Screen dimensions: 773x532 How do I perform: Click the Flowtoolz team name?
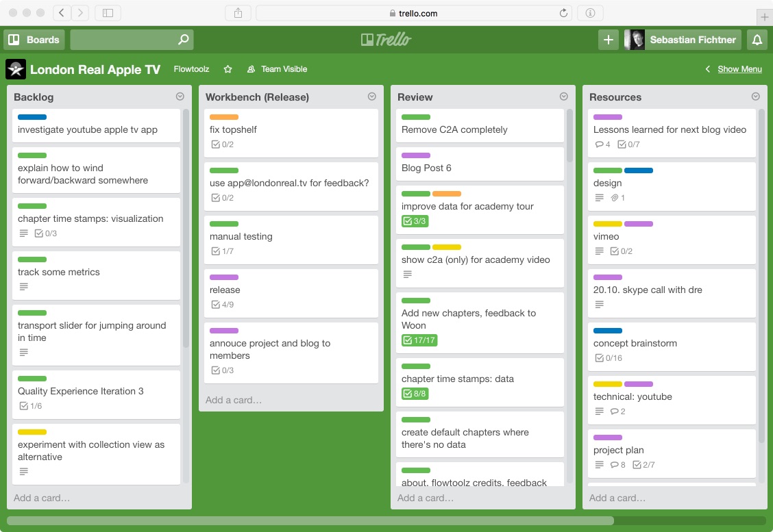pos(191,69)
